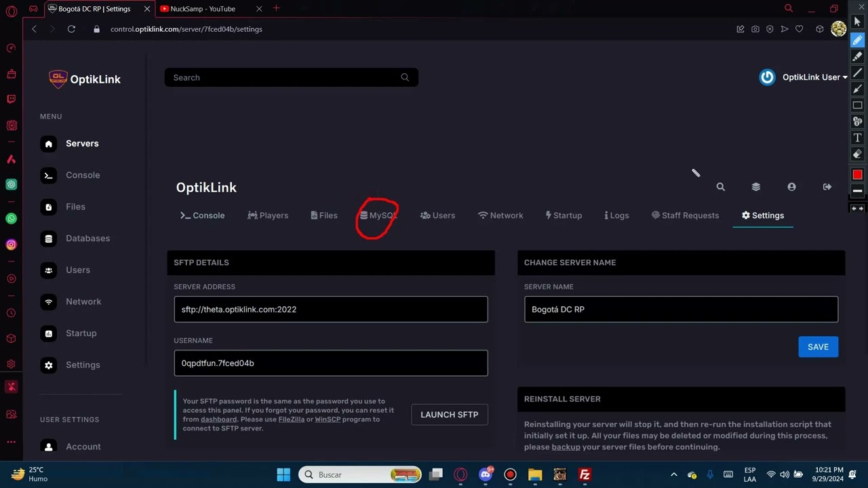The height and width of the screenshot is (488, 868).
Task: Switch to the MySQL tab
Action: pos(378,216)
